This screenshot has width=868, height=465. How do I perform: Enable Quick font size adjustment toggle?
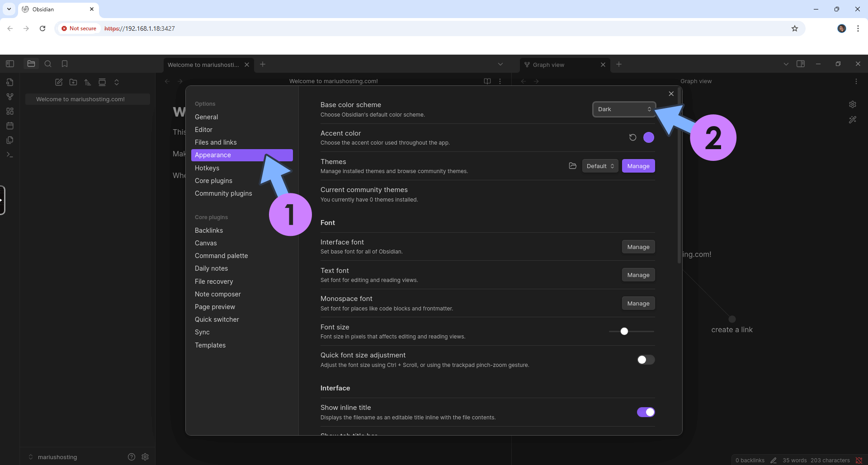646,360
